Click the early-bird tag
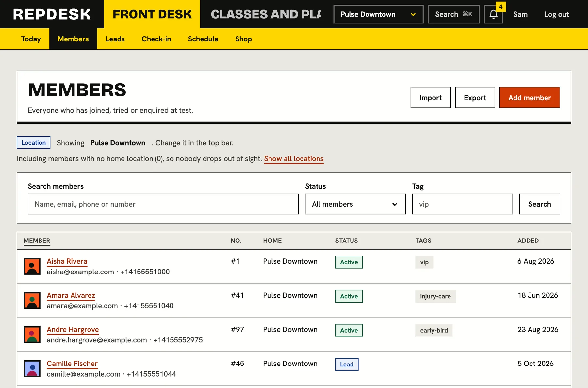Viewport: 588px width, 388px height. coord(434,330)
